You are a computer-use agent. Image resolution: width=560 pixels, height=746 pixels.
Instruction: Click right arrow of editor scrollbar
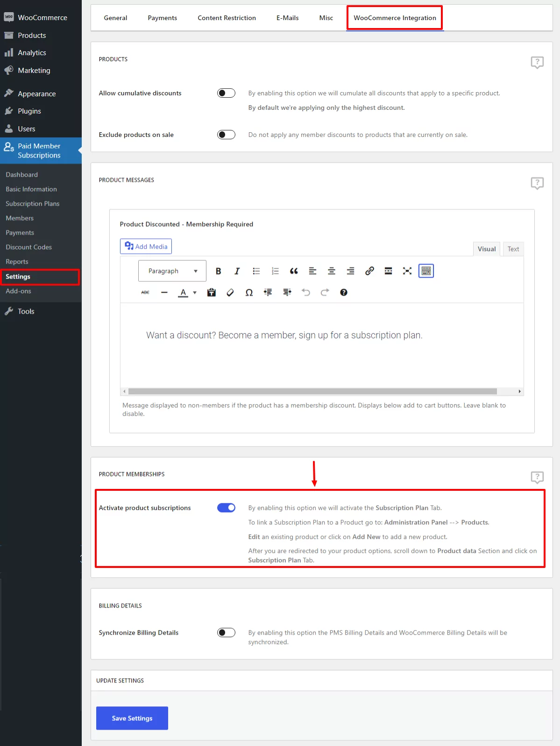tap(519, 391)
